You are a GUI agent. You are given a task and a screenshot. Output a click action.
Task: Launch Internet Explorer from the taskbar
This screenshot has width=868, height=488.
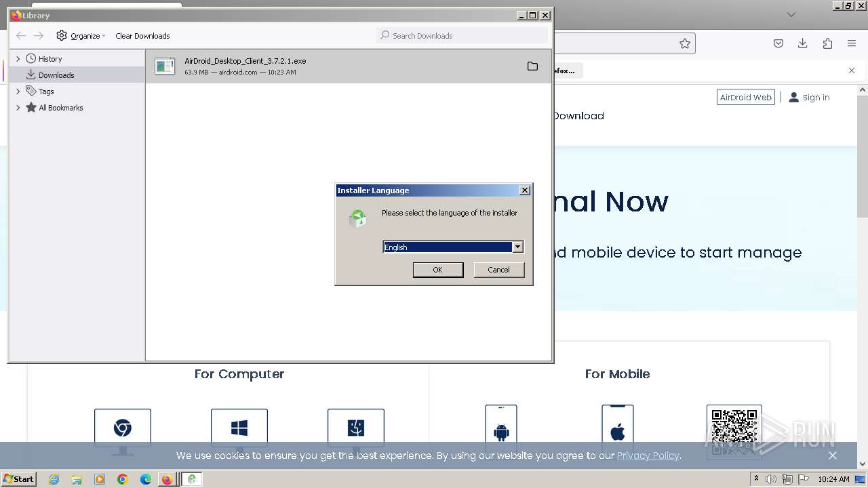[x=54, y=479]
